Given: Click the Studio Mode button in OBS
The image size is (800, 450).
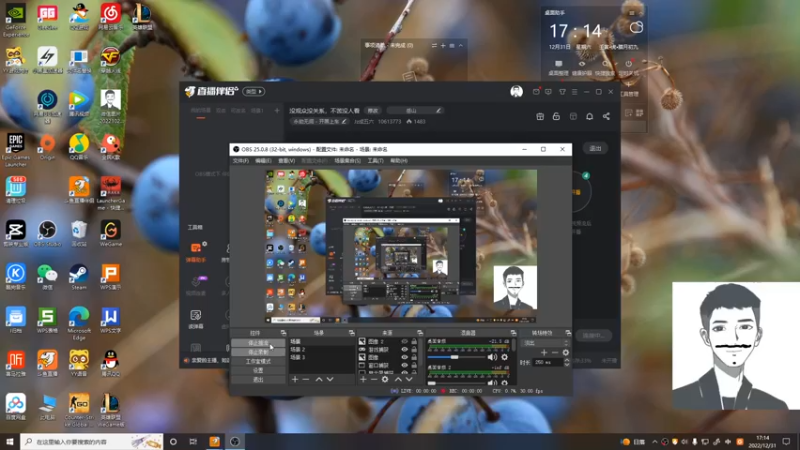Looking at the screenshot, I should tap(258, 361).
